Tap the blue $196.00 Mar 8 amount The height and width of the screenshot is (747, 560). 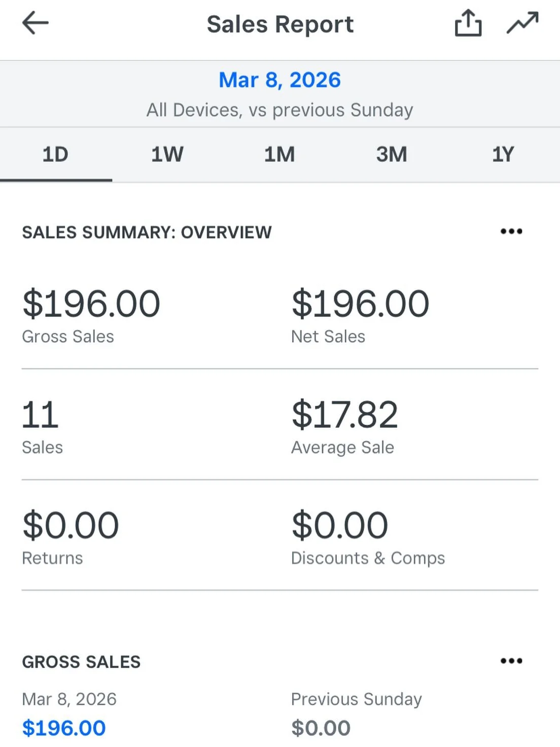(x=64, y=728)
